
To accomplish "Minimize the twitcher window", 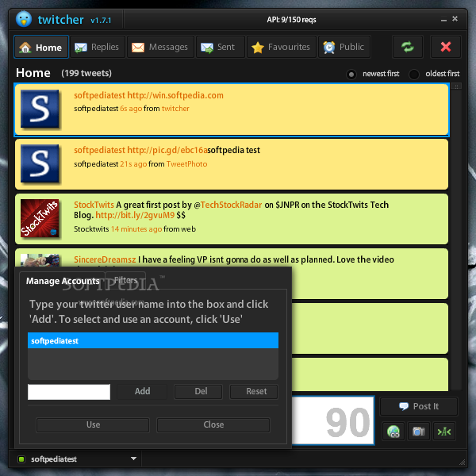I will [x=443, y=20].
